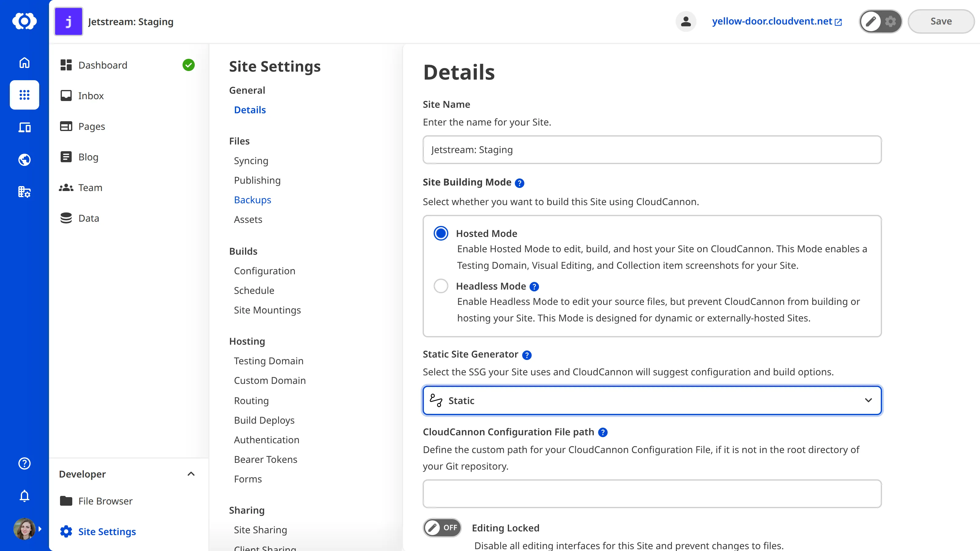Viewport: 980px width, 551px height.
Task: Open help for Configuration File path
Action: pos(603,432)
